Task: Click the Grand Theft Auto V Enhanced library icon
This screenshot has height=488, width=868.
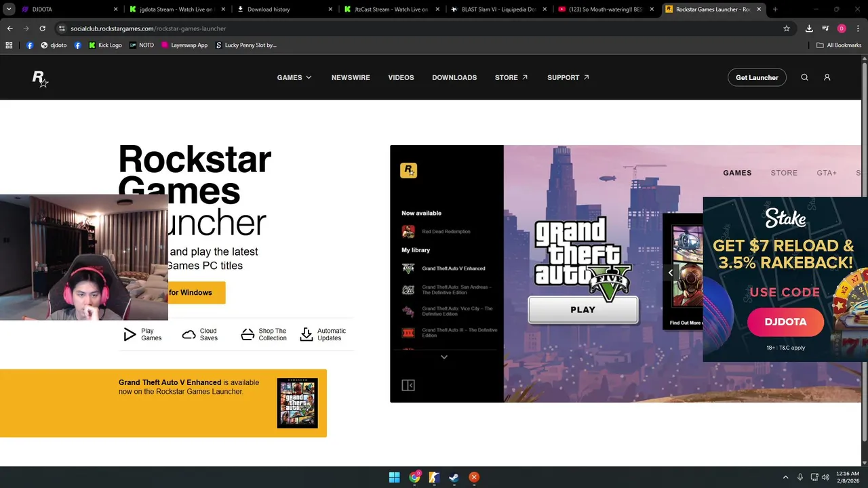Action: (x=408, y=268)
